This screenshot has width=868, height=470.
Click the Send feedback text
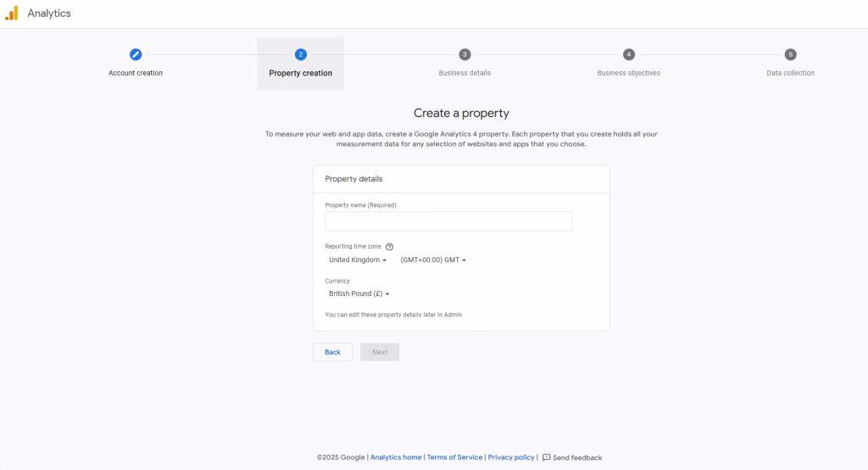point(577,458)
